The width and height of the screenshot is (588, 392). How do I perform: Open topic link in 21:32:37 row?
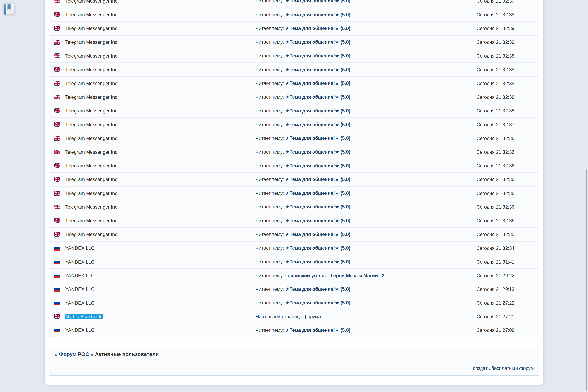317,125
